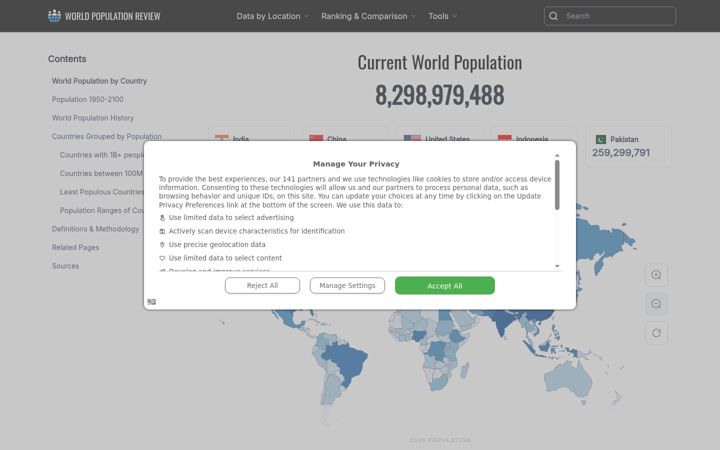
Task: Click the Current World Population heading
Action: pyautogui.click(x=439, y=62)
